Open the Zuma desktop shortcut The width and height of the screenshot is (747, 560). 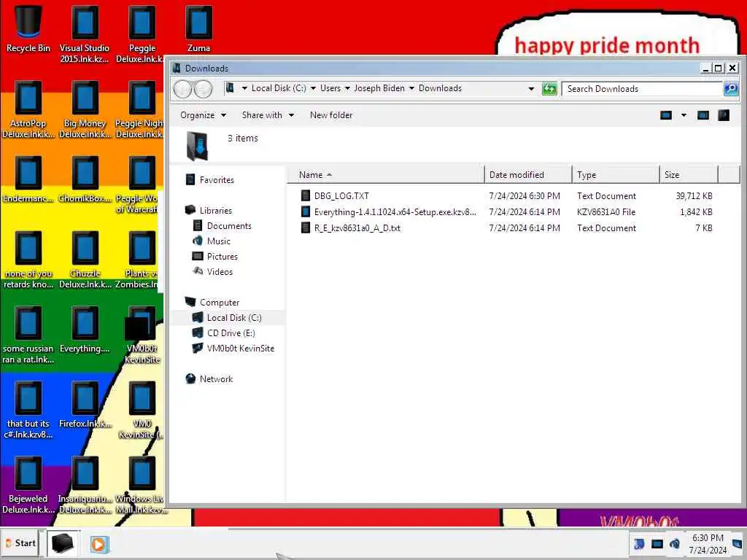(x=198, y=28)
